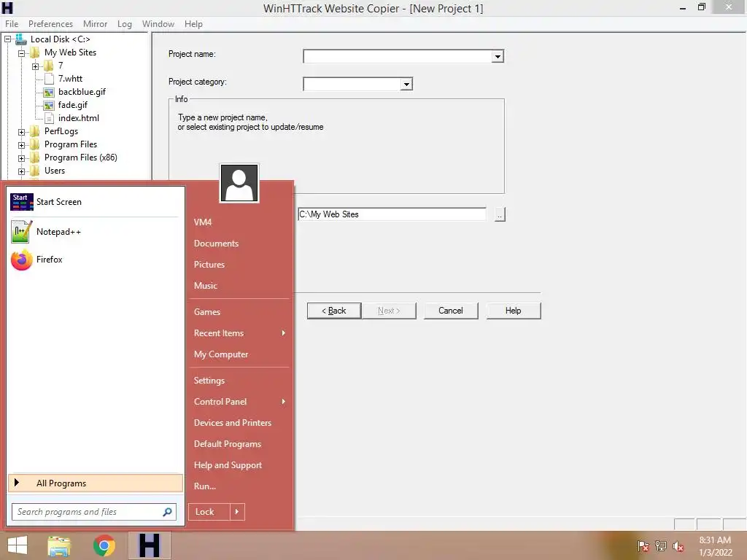Click the Local Disk C: drive icon
The width and height of the screenshot is (747, 560).
click(x=21, y=39)
